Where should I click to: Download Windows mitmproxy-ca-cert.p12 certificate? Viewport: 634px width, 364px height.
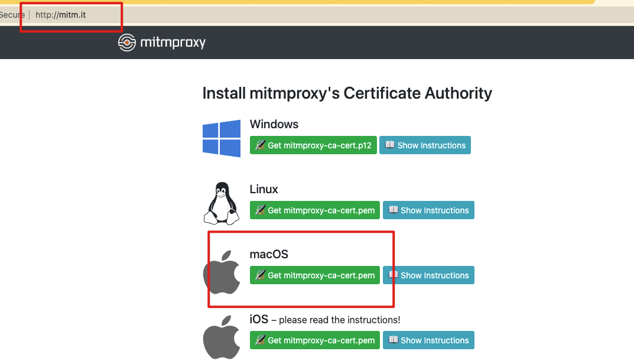pos(313,145)
